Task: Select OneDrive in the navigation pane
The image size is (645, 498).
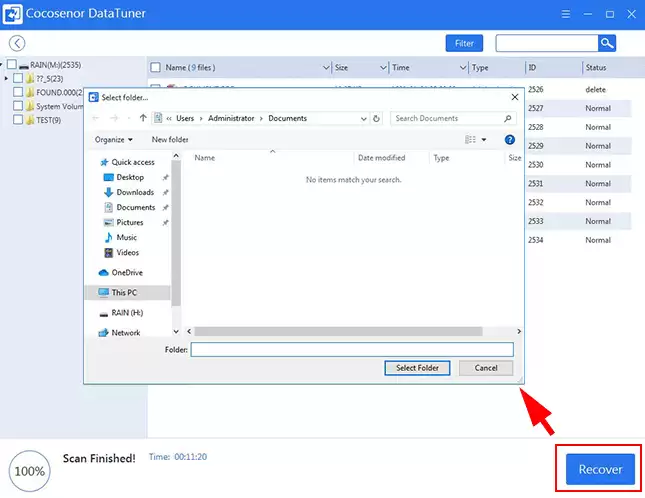Action: coord(126,272)
